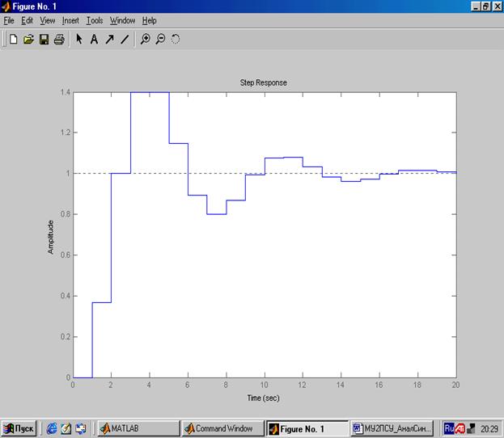Open the Tools menu
The height and width of the screenshot is (438, 504).
[x=95, y=20]
